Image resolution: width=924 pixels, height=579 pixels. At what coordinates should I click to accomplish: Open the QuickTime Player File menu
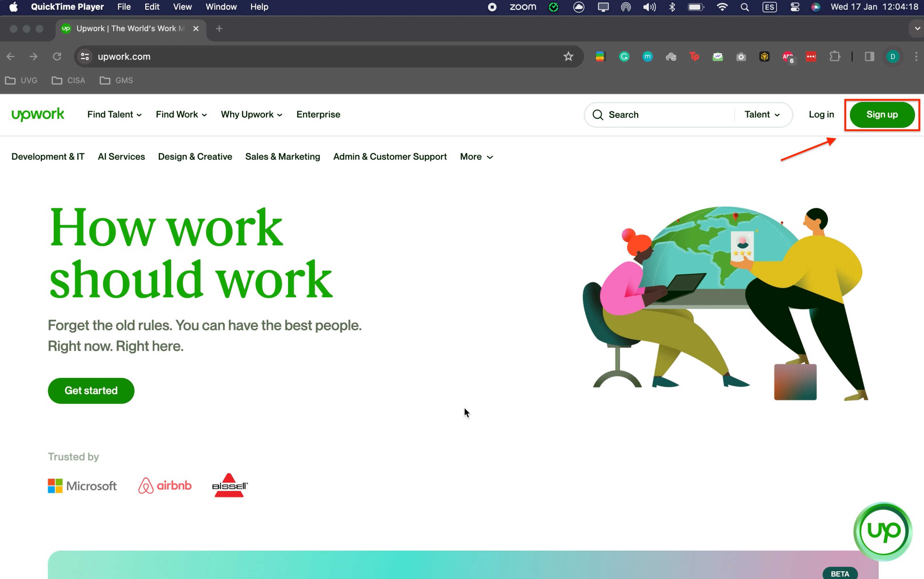[124, 7]
